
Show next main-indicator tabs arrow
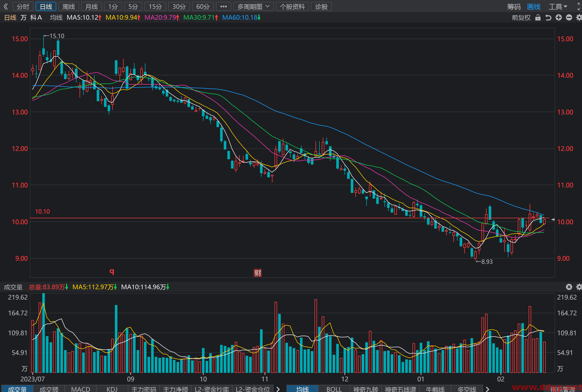point(487,389)
